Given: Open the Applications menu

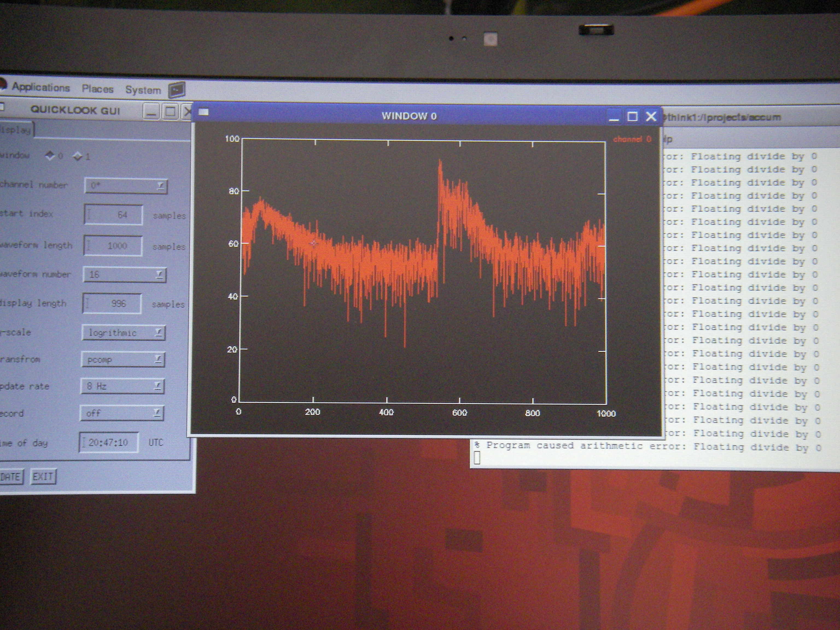Looking at the screenshot, I should point(41,87).
